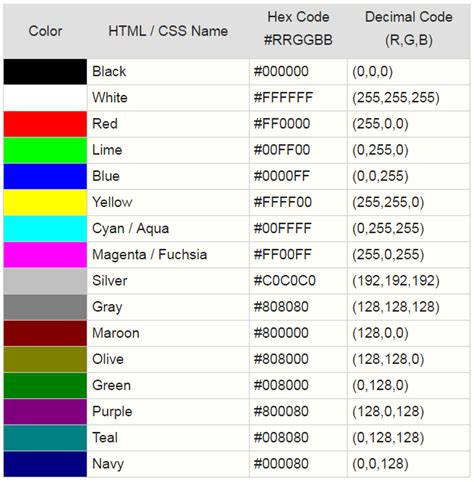Click the white color swatch
474x482 pixels.
tap(45, 98)
